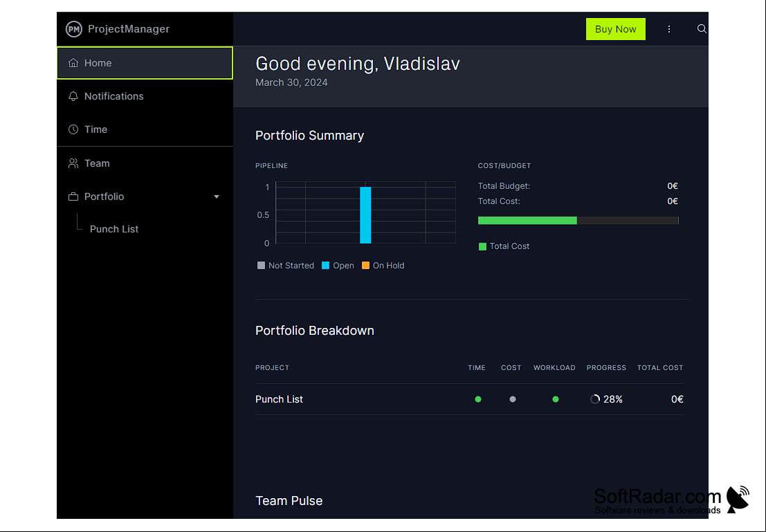The width and height of the screenshot is (766, 532).
Task: Click the WORKLOAD column header
Action: point(554,367)
